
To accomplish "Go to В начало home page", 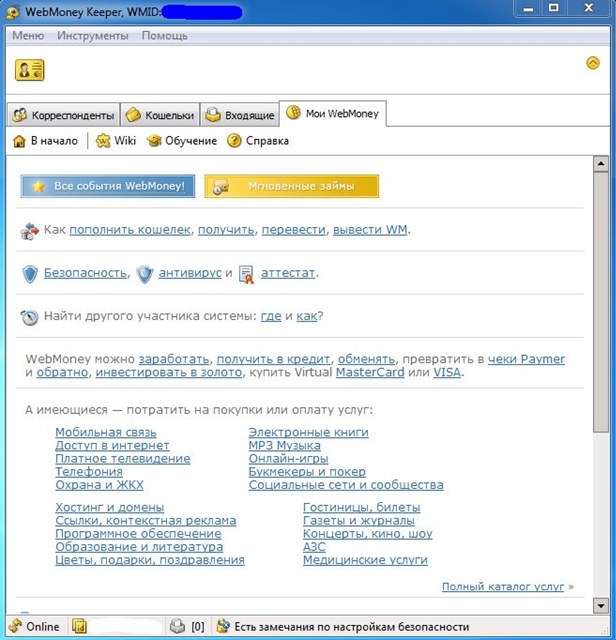I will click(x=45, y=141).
